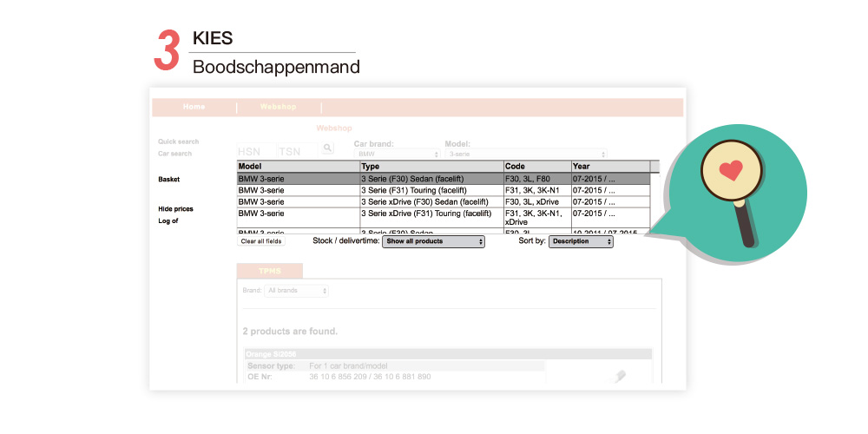
Task: Click the Hide prices link
Action: click(x=175, y=208)
